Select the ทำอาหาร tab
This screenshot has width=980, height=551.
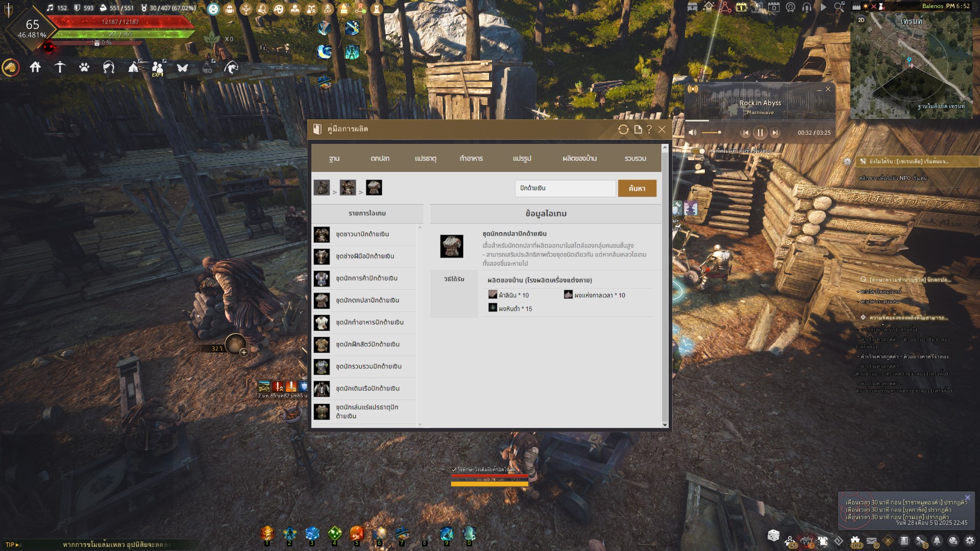pos(471,159)
